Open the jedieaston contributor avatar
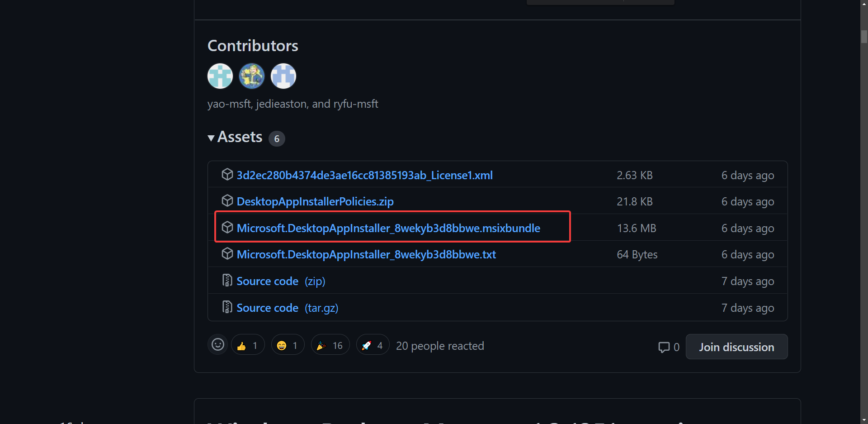868x424 pixels. point(252,76)
